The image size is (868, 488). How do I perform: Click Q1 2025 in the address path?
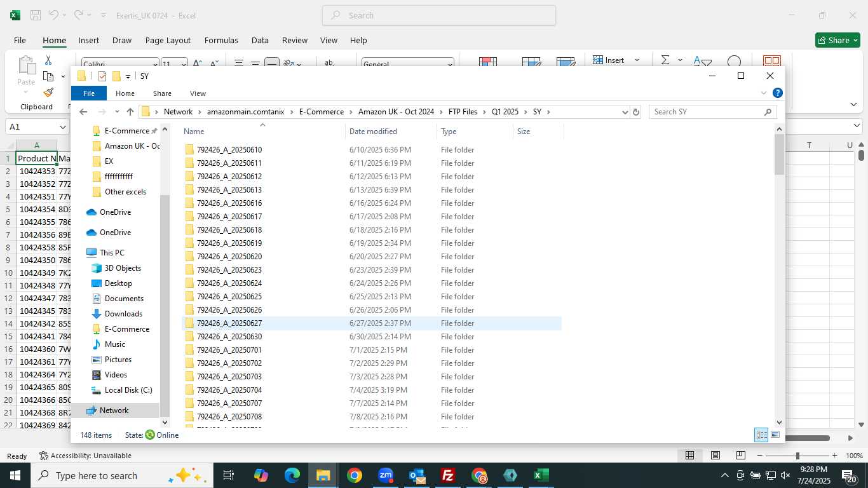tap(505, 112)
